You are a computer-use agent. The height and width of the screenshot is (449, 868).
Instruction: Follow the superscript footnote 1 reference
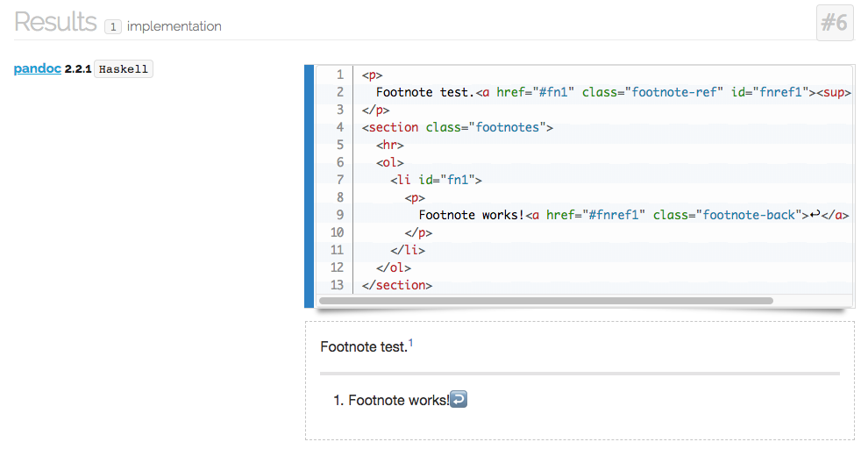pyautogui.click(x=411, y=344)
